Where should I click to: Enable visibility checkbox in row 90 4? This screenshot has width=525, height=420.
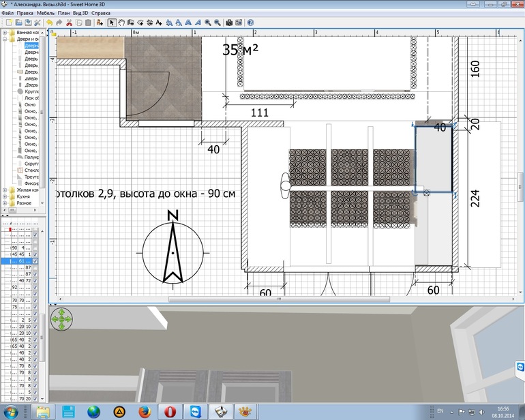tap(35, 248)
